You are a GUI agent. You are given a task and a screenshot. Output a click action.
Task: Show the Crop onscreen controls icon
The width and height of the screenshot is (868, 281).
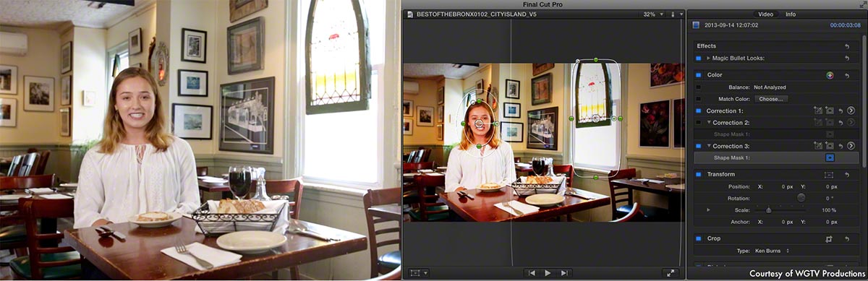click(x=830, y=238)
